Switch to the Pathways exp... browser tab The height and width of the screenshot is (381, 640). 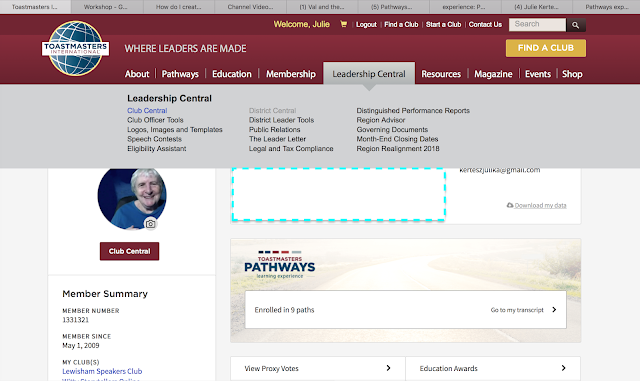[607, 7]
